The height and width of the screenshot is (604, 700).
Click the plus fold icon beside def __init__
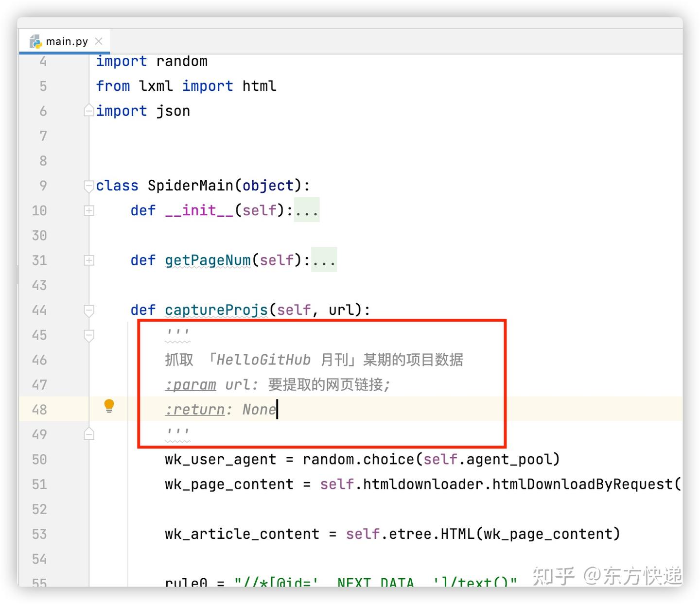coord(89,210)
